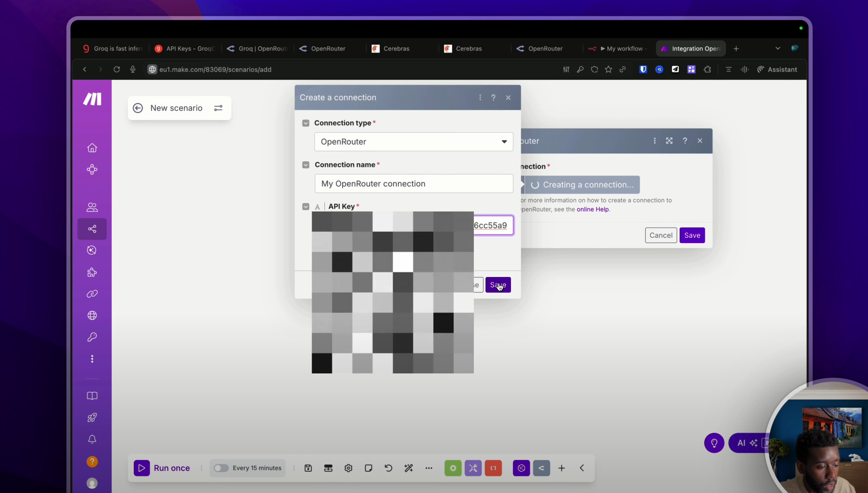Open the Home icon in Make sidebar
The image size is (868, 493).
92,148
